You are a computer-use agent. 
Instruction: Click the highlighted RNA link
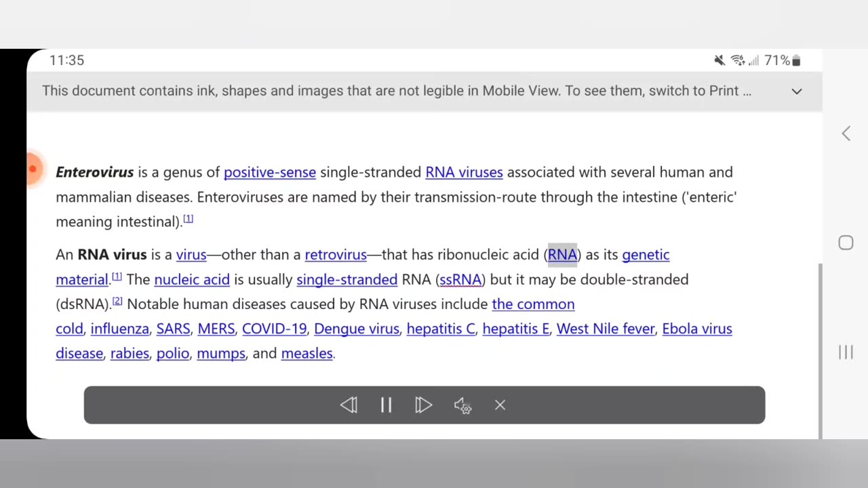tap(562, 255)
